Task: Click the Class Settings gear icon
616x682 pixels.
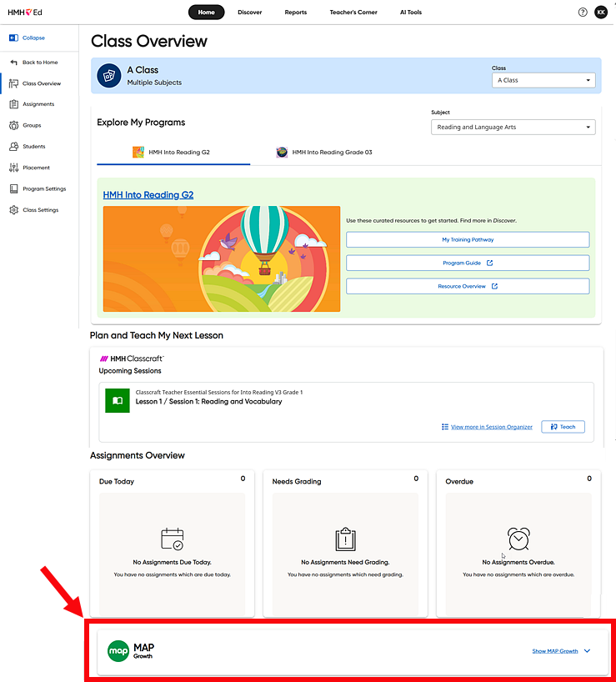Action: coord(14,209)
